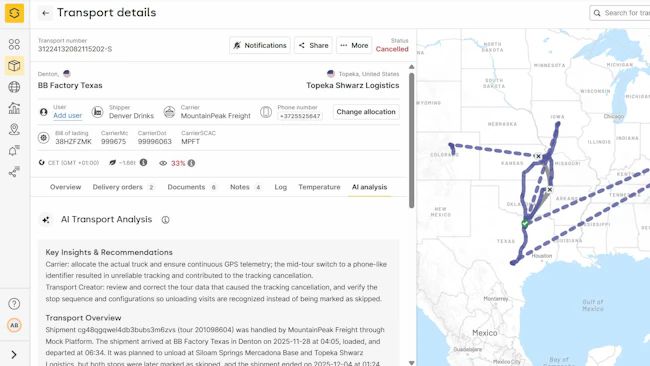The image size is (650, 366).
Task: Click the Notifications button
Action: [x=260, y=45]
